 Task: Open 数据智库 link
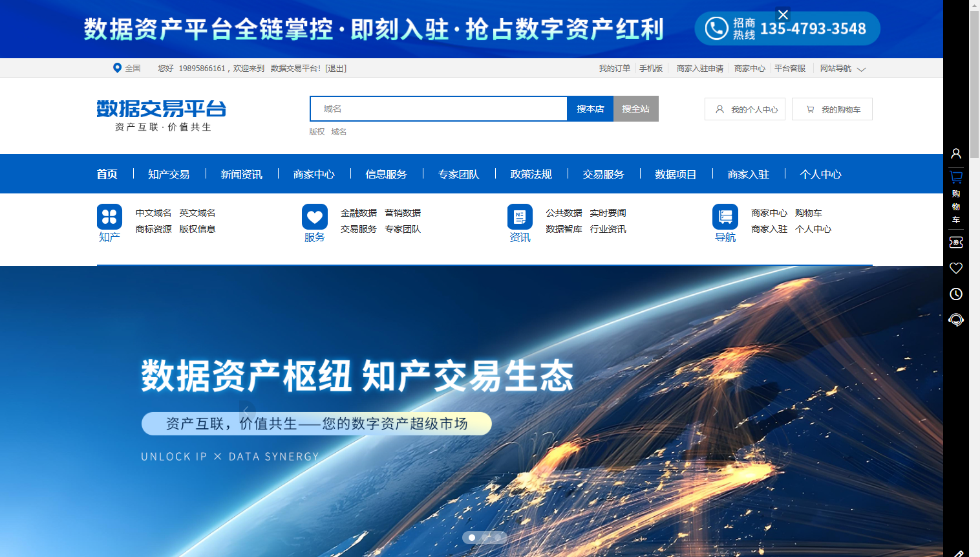[564, 229]
